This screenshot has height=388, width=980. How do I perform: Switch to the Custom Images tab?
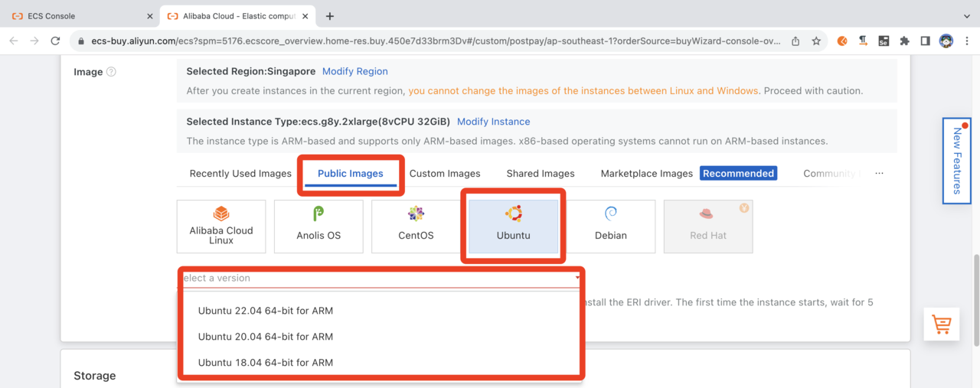(x=445, y=174)
